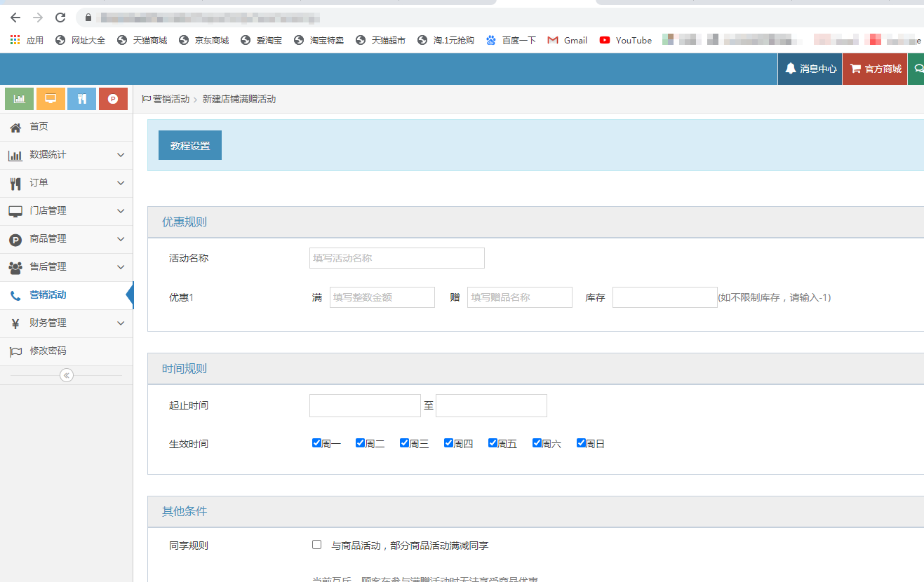The image size is (924, 582).
Task: Open the 官方商城 shopping cart
Action: click(x=875, y=69)
